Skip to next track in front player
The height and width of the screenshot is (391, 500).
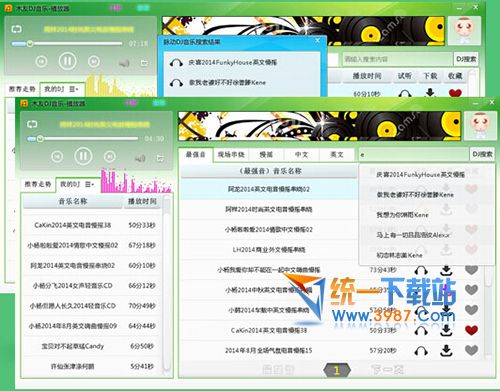pos(110,156)
